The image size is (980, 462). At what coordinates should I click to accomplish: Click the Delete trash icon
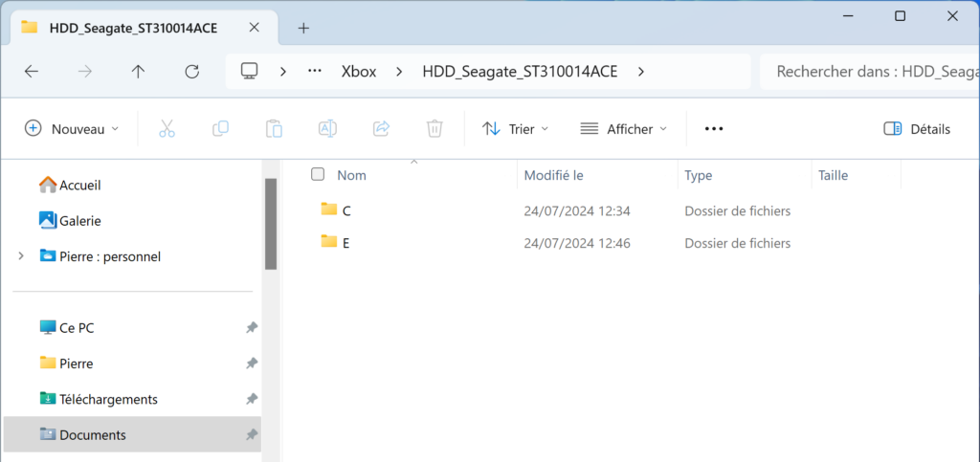(x=434, y=128)
